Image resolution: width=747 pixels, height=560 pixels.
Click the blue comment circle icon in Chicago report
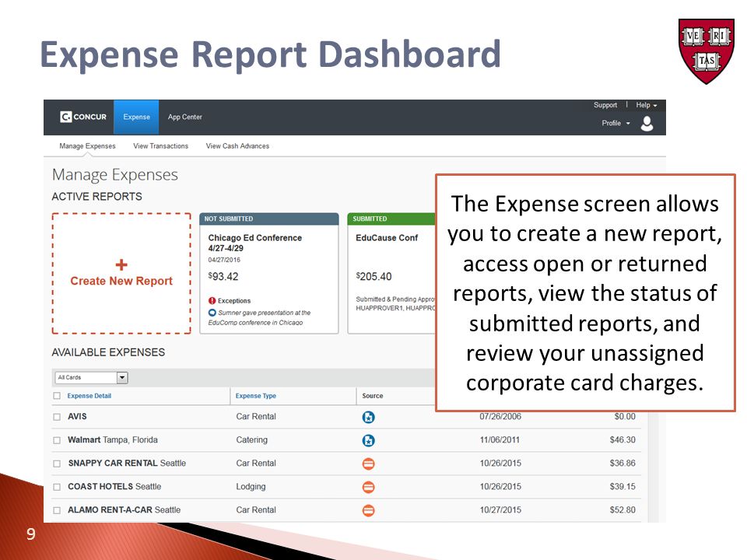click(x=212, y=313)
